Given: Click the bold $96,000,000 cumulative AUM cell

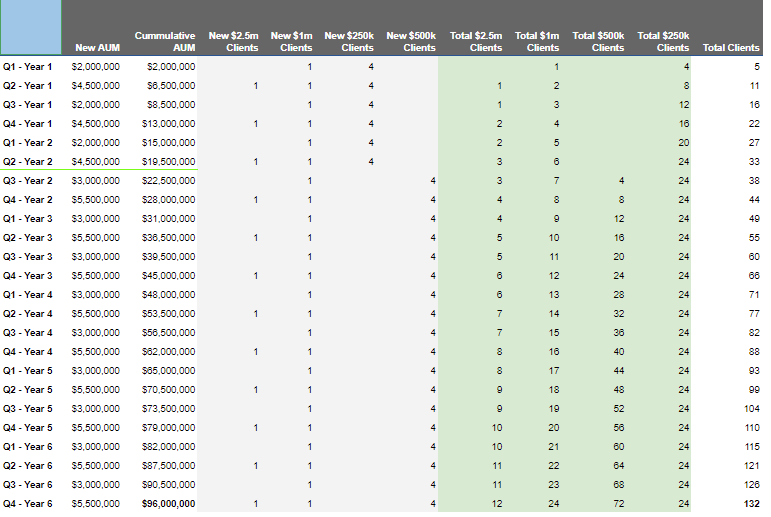Looking at the screenshot, I should pyautogui.click(x=168, y=504).
